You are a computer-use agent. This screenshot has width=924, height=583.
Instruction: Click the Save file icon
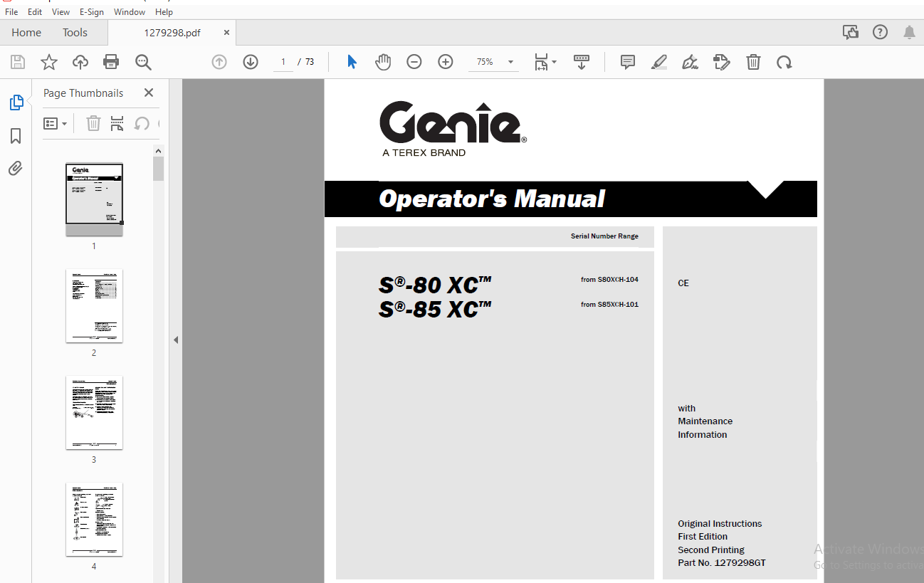pyautogui.click(x=18, y=62)
